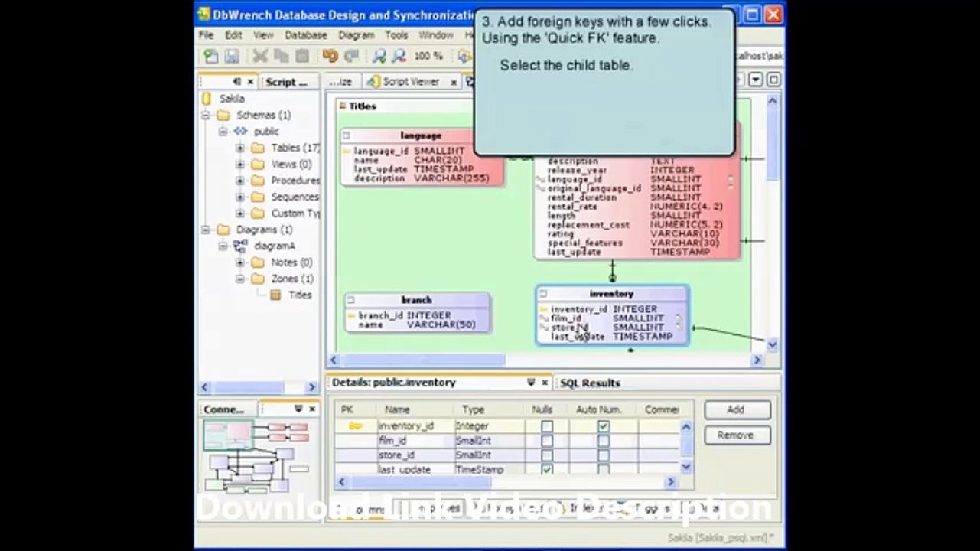The image size is (980, 551).
Task: Open the Tools menu
Action: pyautogui.click(x=396, y=35)
